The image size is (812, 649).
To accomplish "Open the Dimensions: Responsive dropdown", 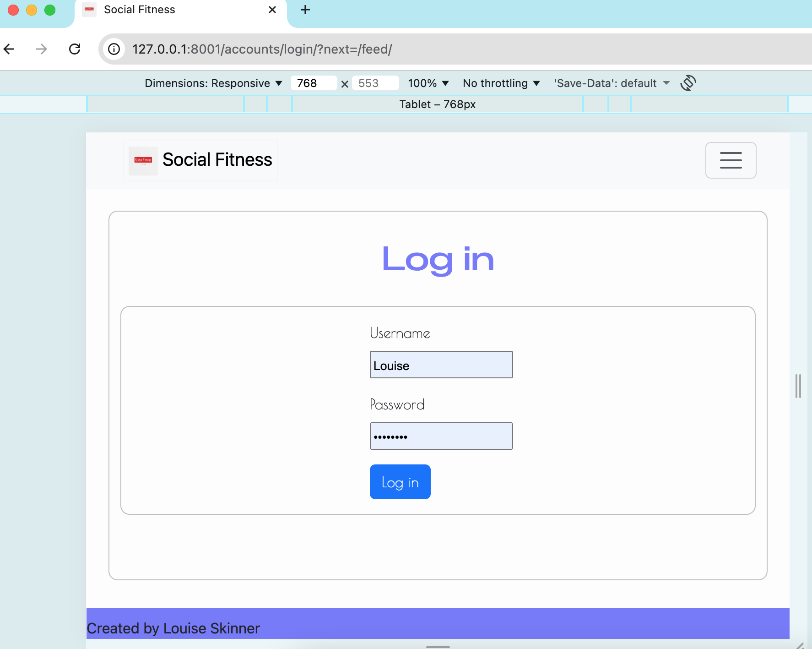I will 213,83.
